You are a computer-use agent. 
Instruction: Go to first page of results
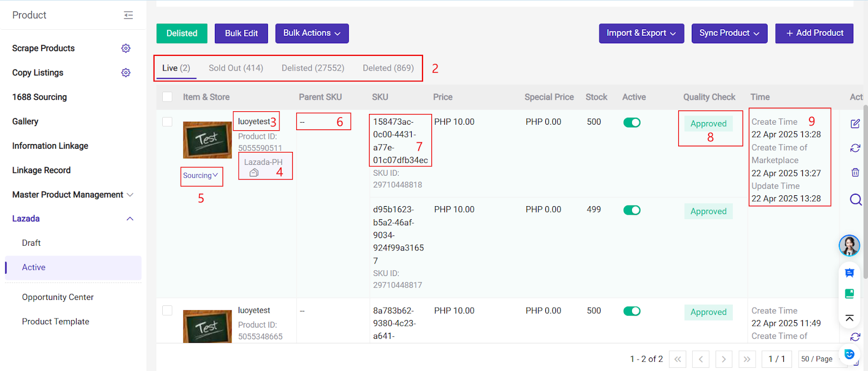pos(678,359)
